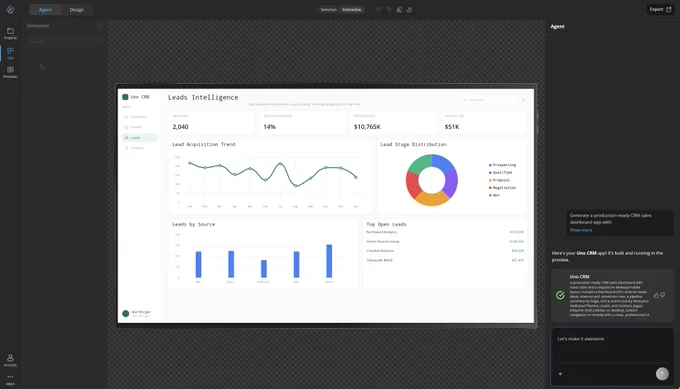This screenshot has width=680, height=389.
Task: Click the $51K KPI card
Action: (x=484, y=122)
